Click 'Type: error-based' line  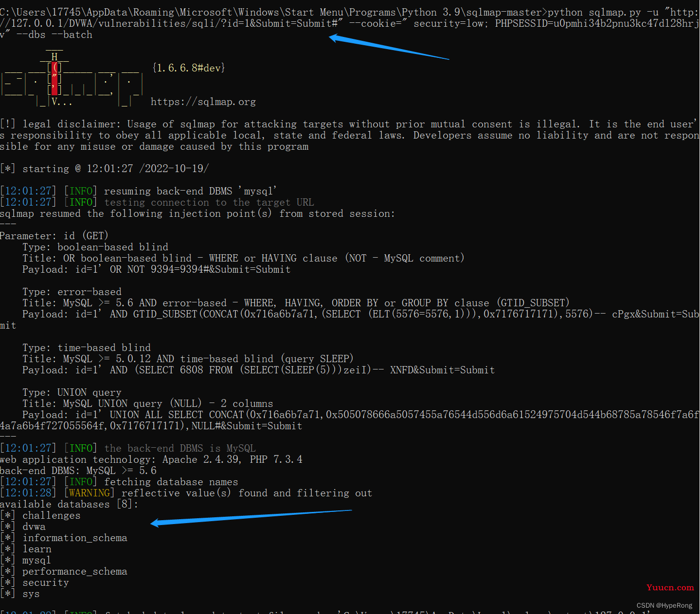pyautogui.click(x=72, y=292)
